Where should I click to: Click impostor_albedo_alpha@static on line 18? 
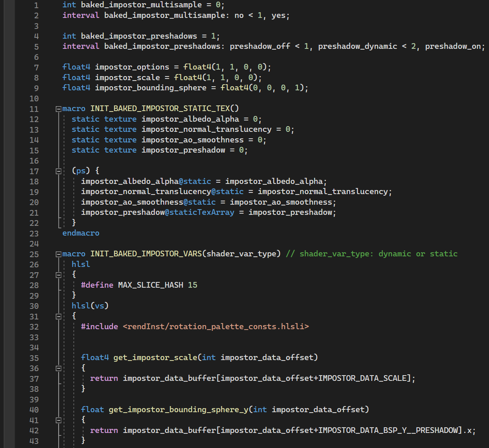146,181
